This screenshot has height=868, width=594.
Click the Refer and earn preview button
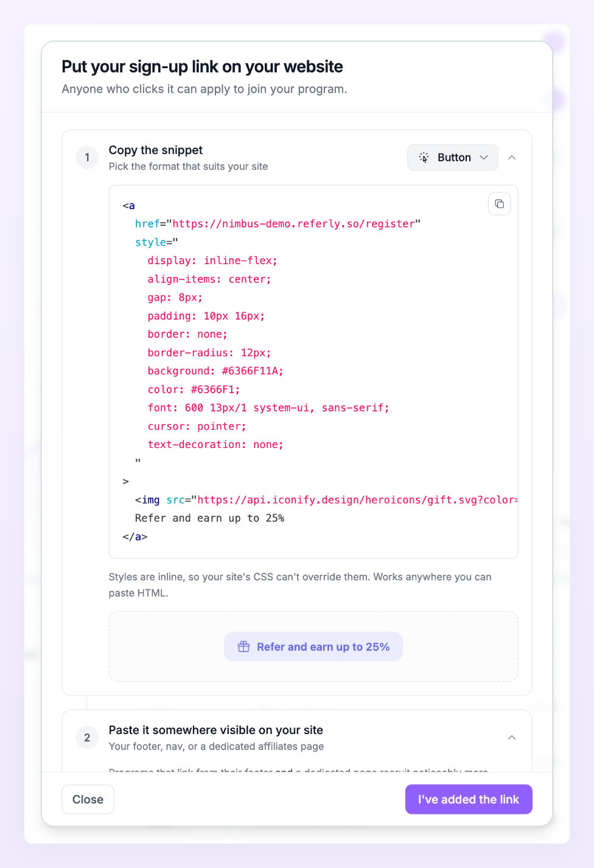pyautogui.click(x=313, y=646)
